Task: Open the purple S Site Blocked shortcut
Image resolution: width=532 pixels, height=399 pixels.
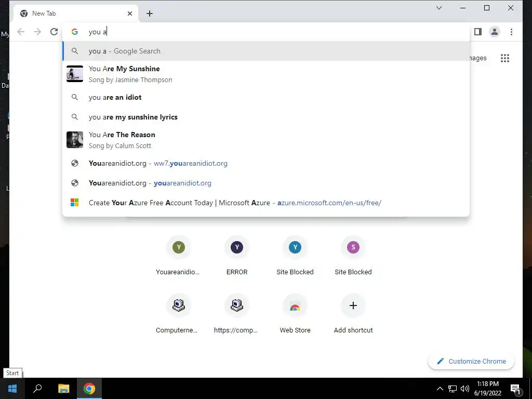Action: 353,256
